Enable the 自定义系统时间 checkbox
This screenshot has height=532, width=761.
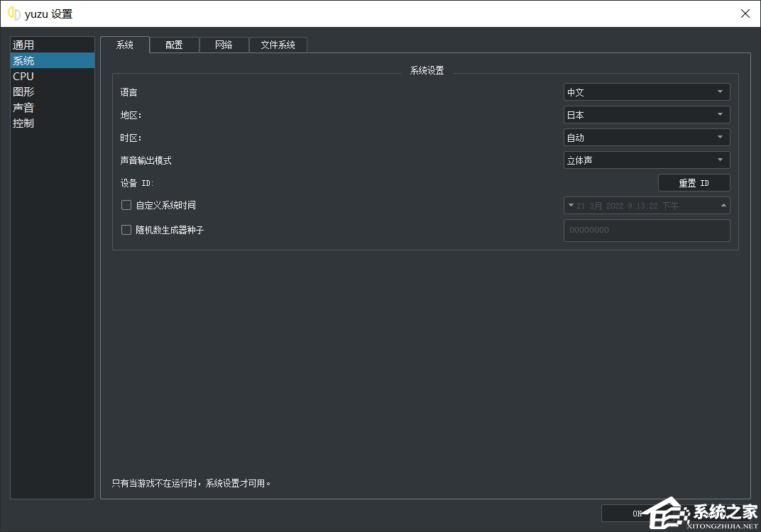(x=126, y=205)
